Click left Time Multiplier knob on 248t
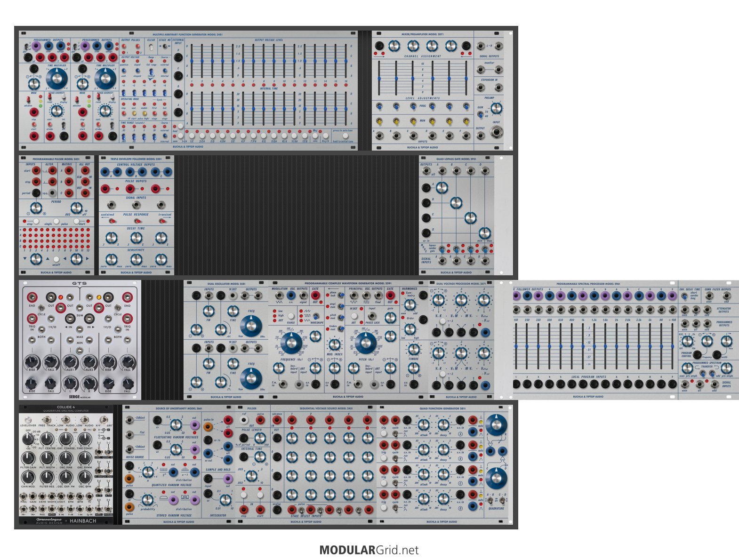 click(x=56, y=78)
